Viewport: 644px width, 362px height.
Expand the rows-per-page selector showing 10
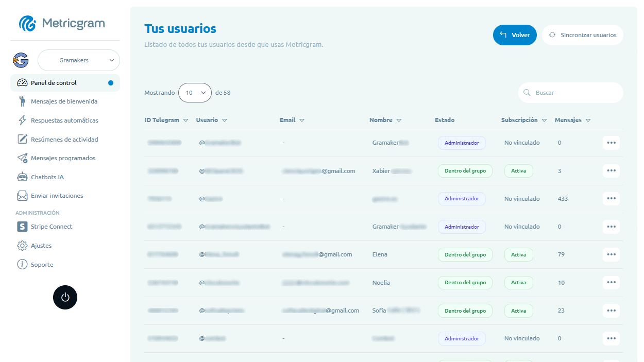coord(195,93)
